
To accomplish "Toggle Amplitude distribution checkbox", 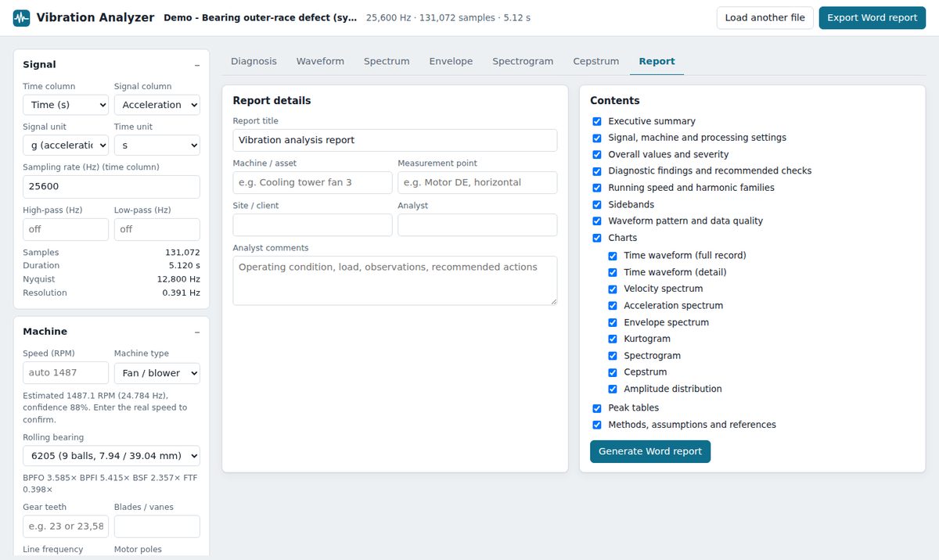I will tap(613, 389).
